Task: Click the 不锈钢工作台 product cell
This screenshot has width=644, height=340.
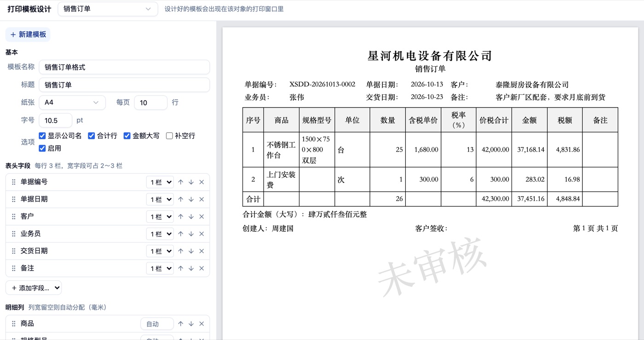Action: 282,150
